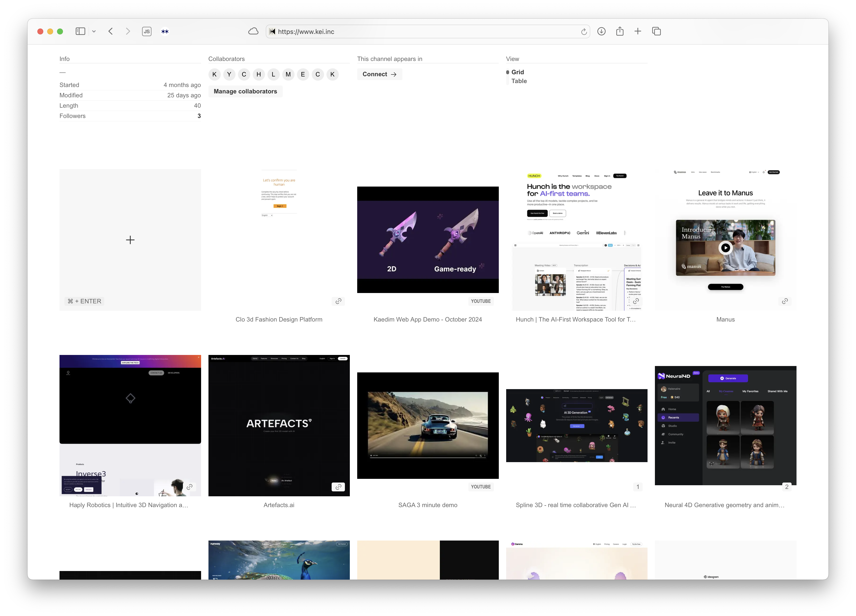This screenshot has height=616, width=856.
Task: Open a new tab with the plus icon
Action: [x=638, y=31]
